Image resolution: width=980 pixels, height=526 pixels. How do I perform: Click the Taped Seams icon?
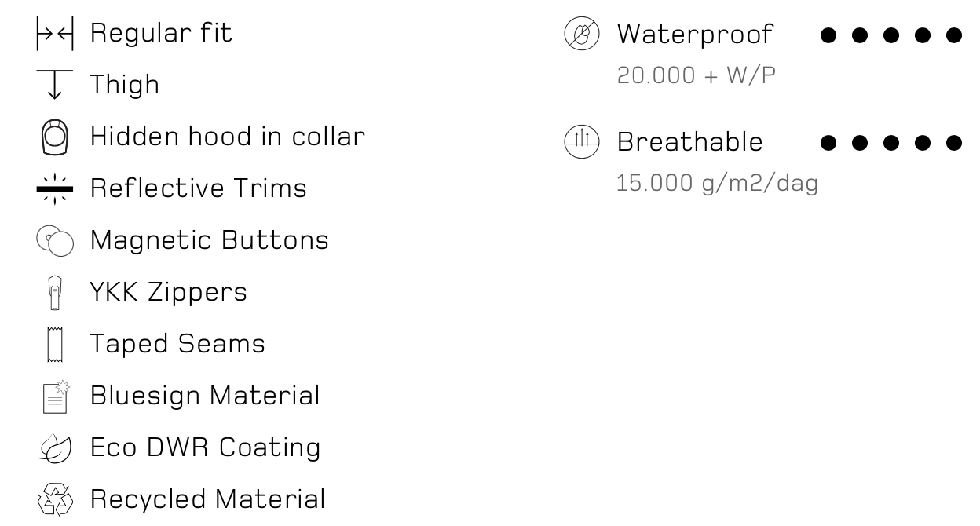point(55,345)
